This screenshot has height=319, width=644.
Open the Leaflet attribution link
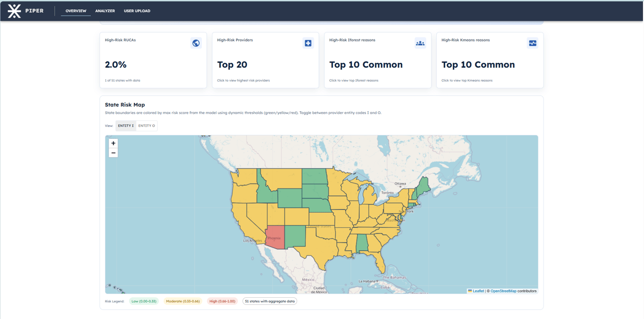coord(478,291)
